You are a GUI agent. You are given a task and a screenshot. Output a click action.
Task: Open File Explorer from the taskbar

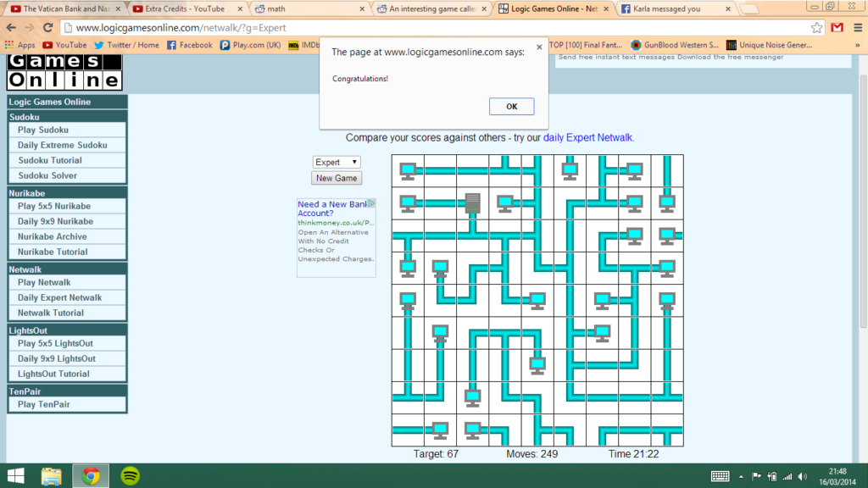52,475
